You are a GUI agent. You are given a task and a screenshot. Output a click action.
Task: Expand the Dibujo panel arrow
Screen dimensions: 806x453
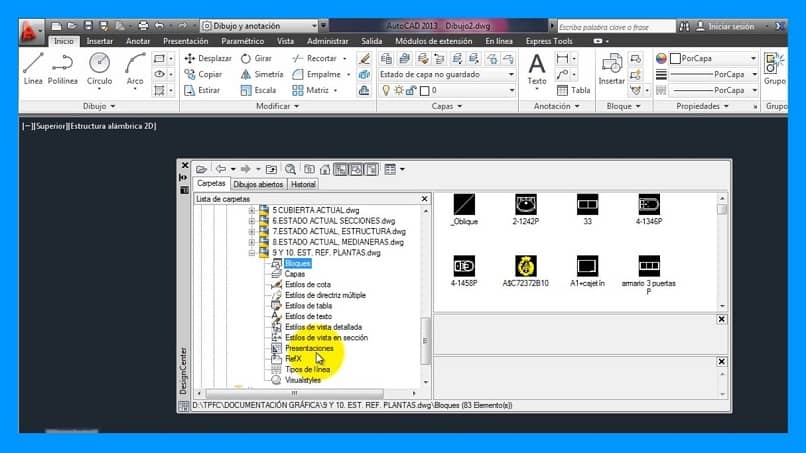[113, 106]
